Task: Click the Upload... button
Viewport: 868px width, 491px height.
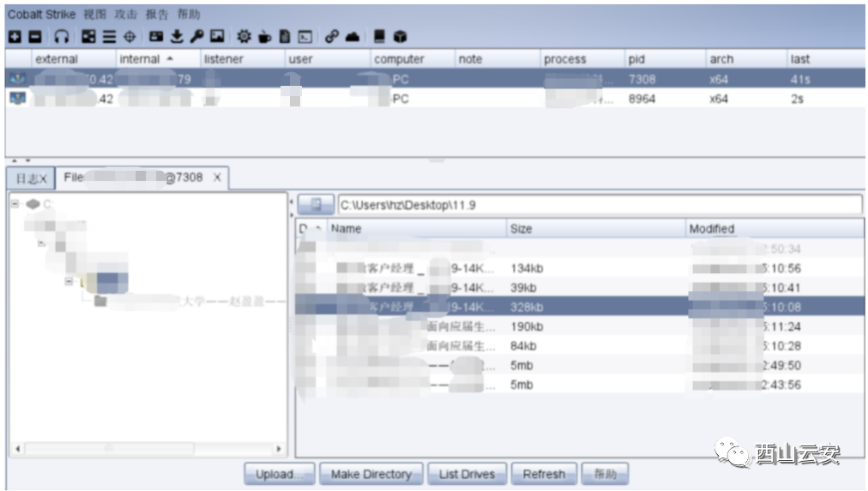Action: 280,475
